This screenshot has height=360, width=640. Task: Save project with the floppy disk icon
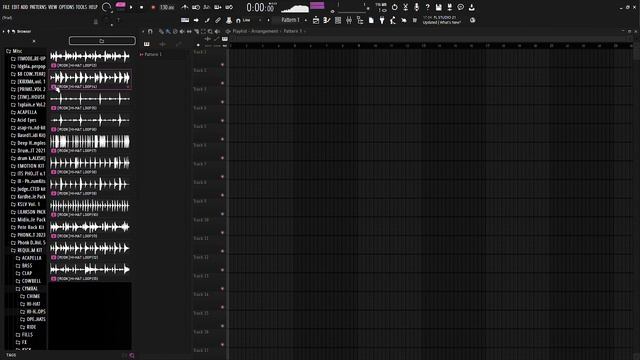click(438, 7)
